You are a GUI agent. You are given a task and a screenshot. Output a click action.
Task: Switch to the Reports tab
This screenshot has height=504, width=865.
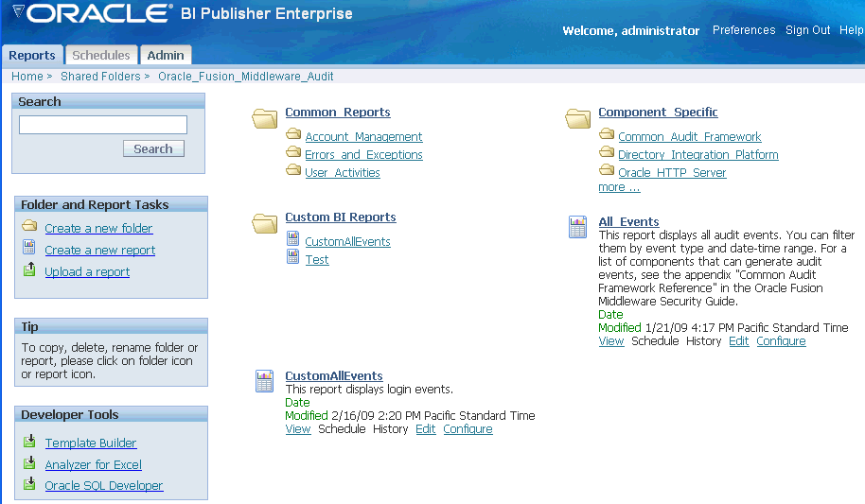pyautogui.click(x=32, y=55)
